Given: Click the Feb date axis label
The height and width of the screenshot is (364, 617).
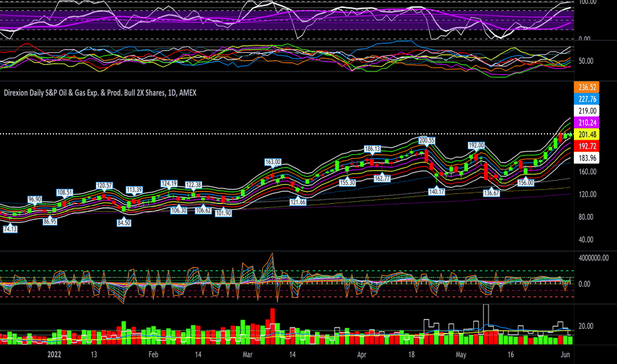Looking at the screenshot, I should tap(153, 355).
